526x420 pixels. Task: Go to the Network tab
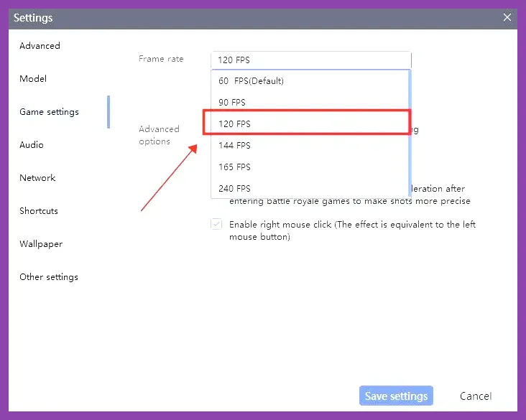point(37,178)
